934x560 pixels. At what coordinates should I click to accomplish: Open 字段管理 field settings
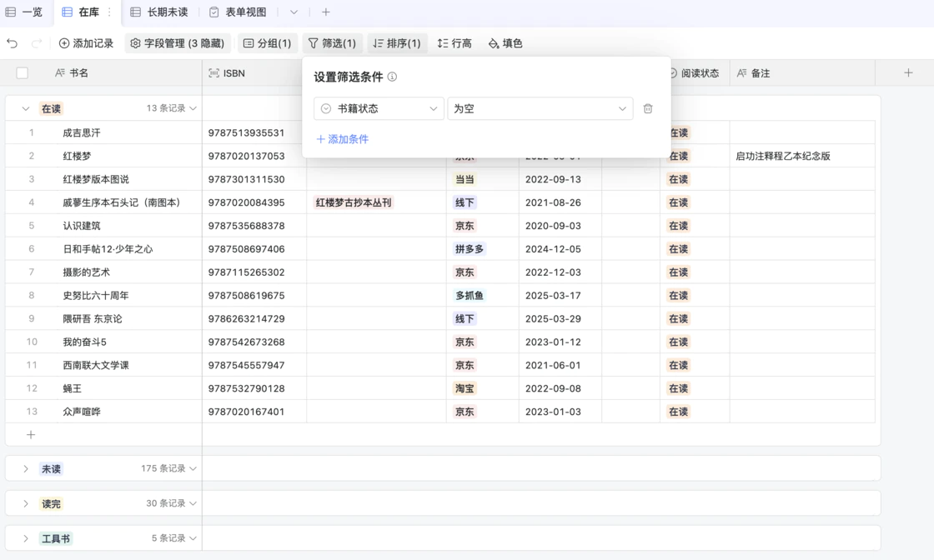point(178,43)
